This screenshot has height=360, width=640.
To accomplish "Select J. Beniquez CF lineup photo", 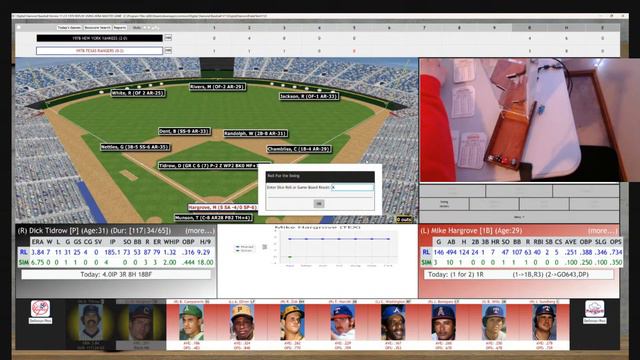I will pos(443,322).
